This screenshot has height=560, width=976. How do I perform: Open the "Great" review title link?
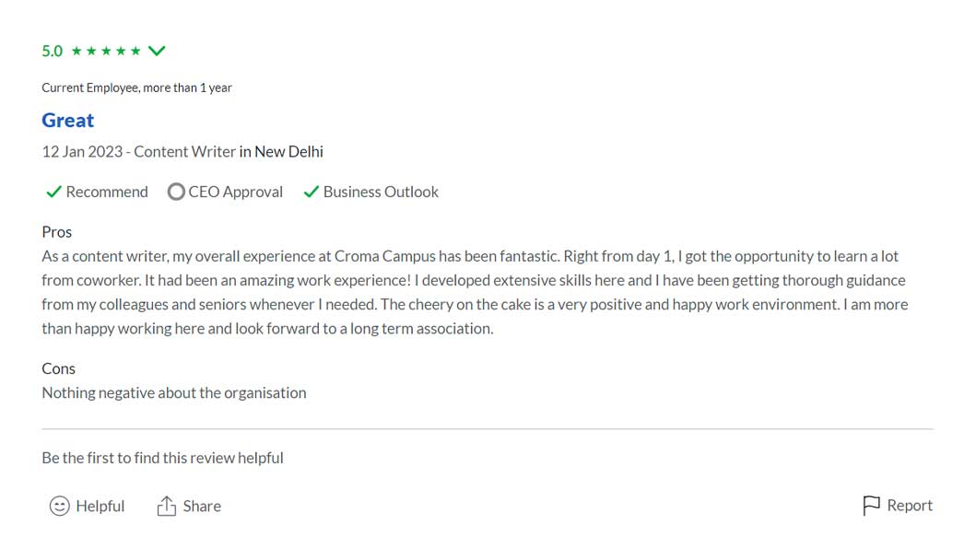pyautogui.click(x=68, y=121)
